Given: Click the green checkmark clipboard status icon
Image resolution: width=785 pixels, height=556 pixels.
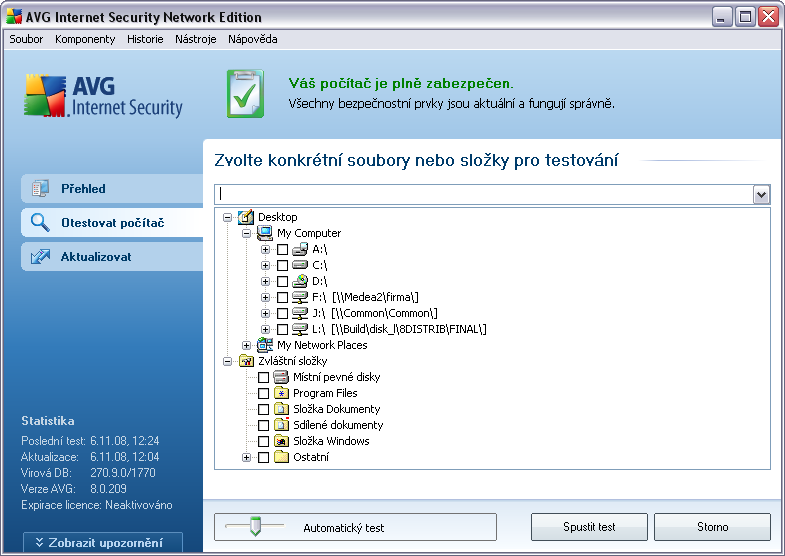Looking at the screenshot, I should [245, 94].
